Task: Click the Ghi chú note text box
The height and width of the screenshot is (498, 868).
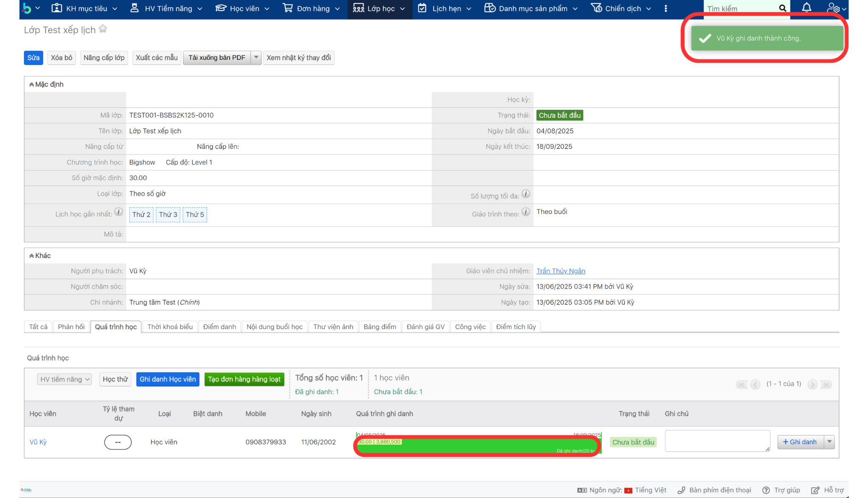Action: tap(717, 441)
